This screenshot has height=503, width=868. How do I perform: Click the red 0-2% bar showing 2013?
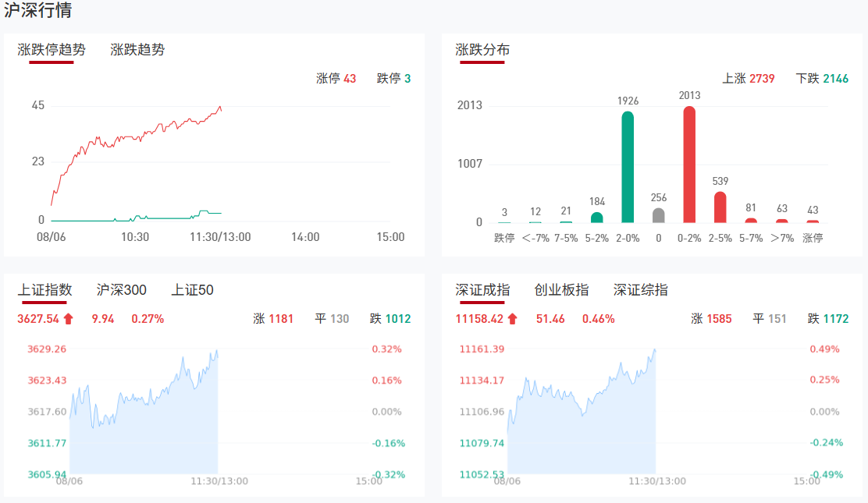click(689, 165)
